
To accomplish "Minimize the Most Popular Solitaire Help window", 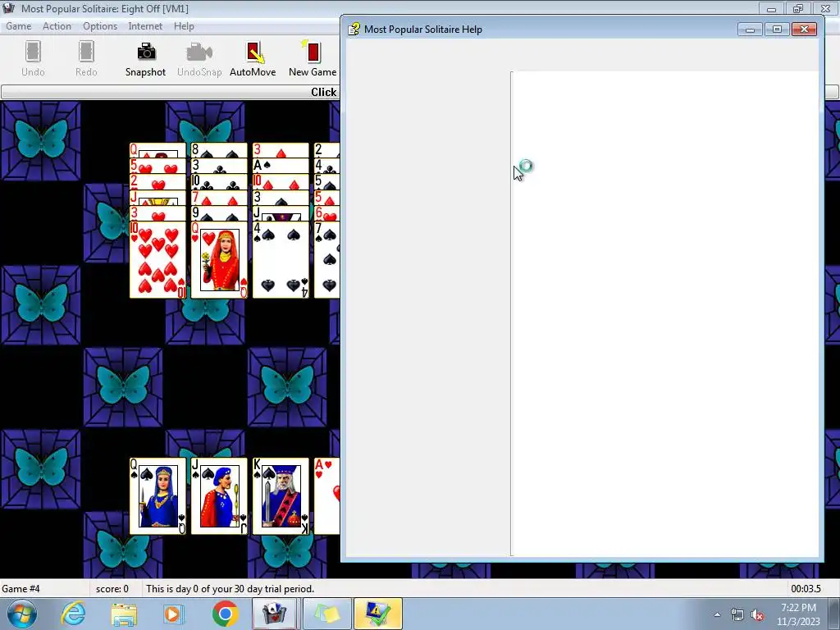I will 750,29.
